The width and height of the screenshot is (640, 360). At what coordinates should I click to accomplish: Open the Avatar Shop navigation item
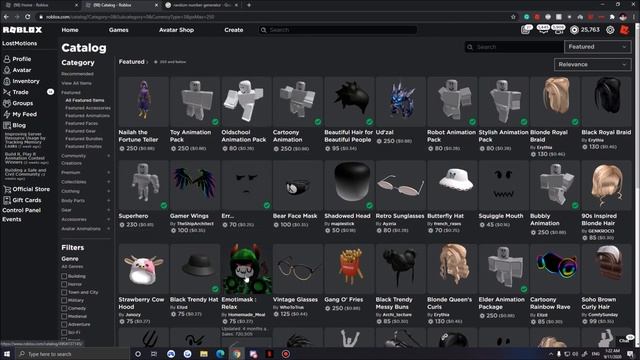[176, 30]
